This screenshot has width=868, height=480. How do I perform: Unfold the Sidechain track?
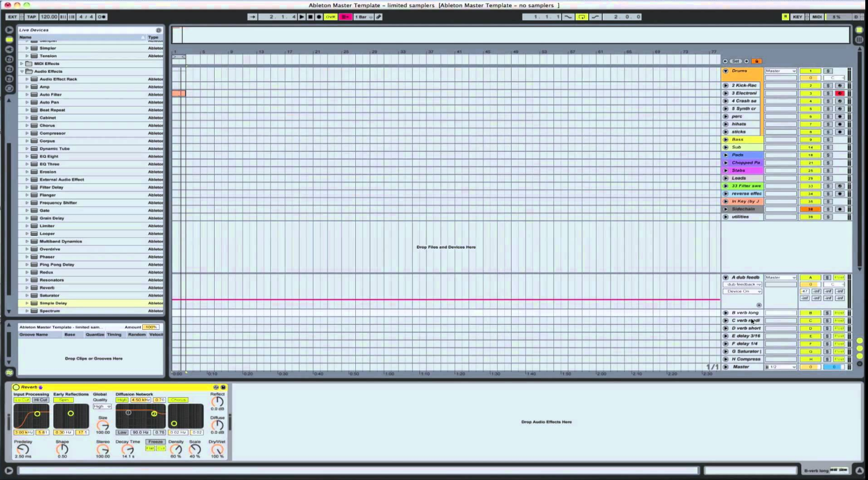[726, 209]
